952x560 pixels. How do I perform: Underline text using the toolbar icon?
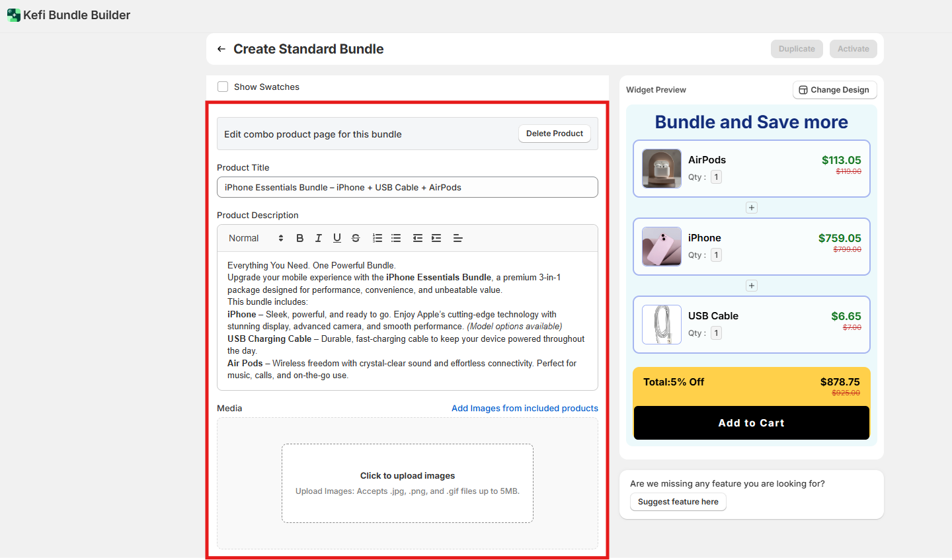337,238
